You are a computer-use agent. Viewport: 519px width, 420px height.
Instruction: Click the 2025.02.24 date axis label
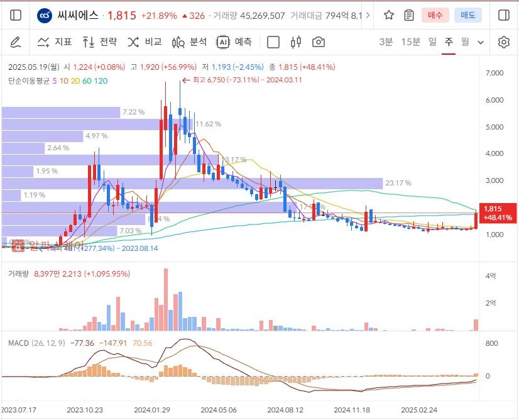click(x=419, y=410)
